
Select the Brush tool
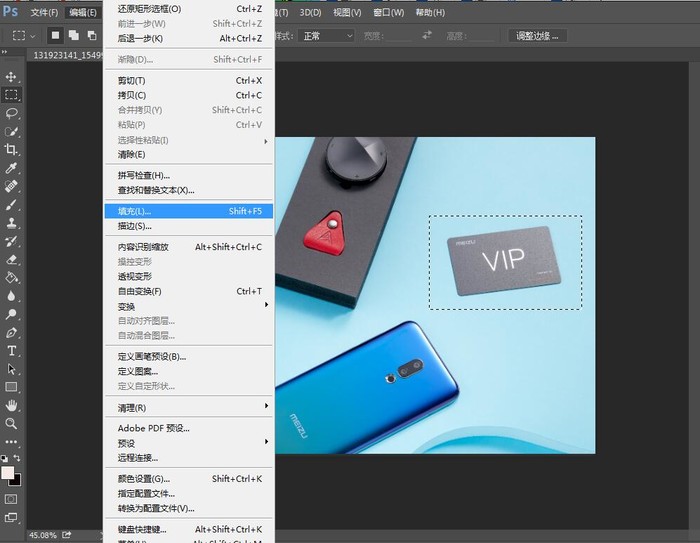[11, 205]
